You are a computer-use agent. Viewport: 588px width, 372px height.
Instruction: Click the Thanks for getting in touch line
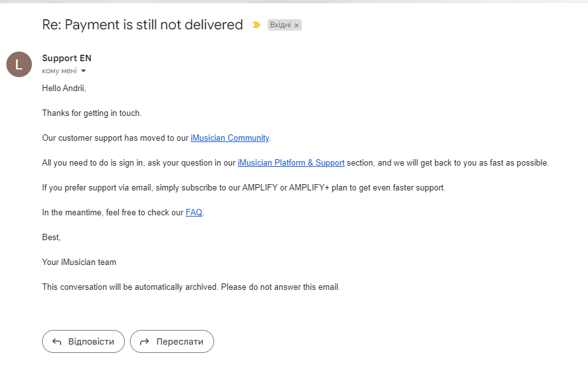[92, 113]
